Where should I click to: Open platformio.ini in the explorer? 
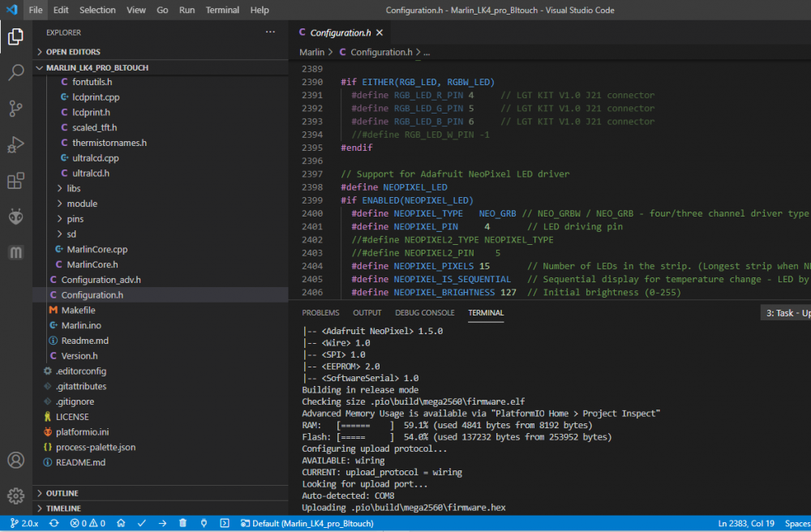click(82, 431)
